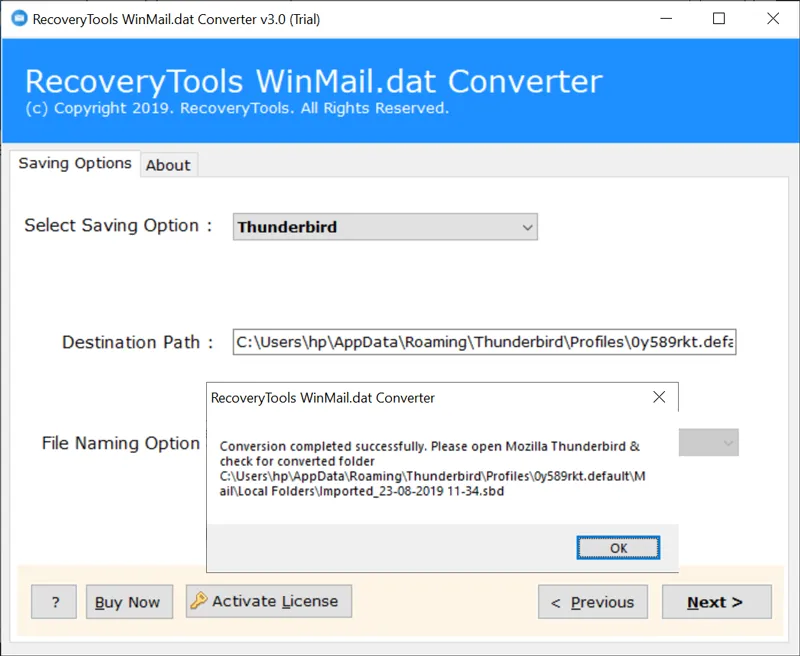Click the dialog's title bar text

(x=323, y=397)
